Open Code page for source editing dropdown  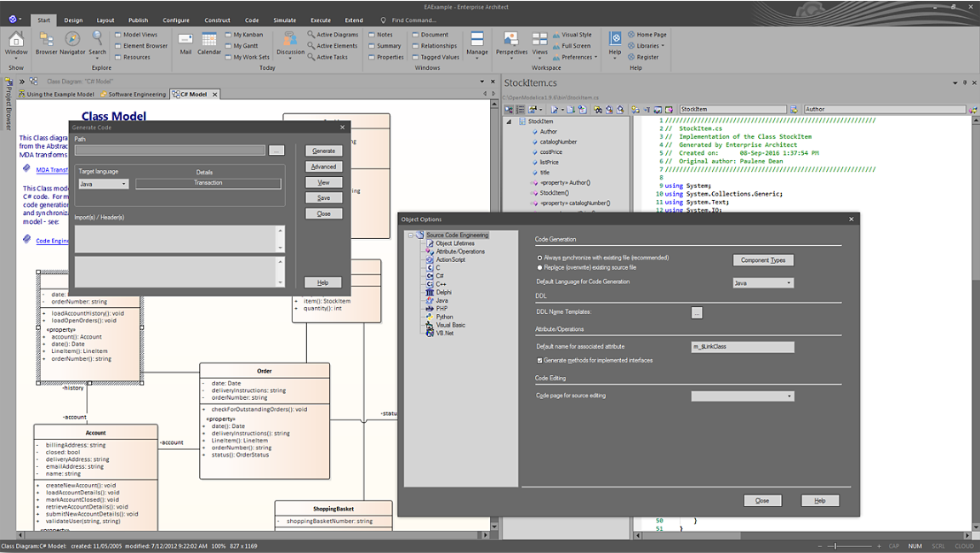(743, 396)
